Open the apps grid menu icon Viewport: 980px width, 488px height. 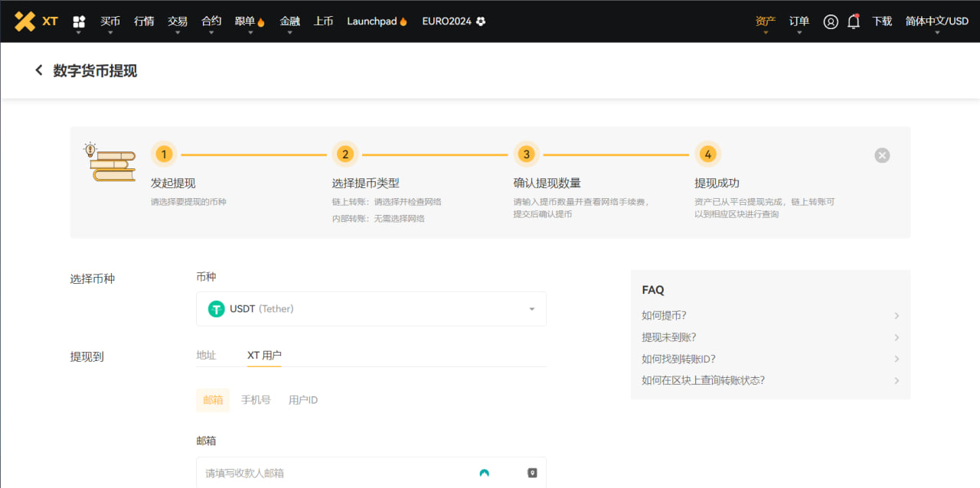pos(79,22)
